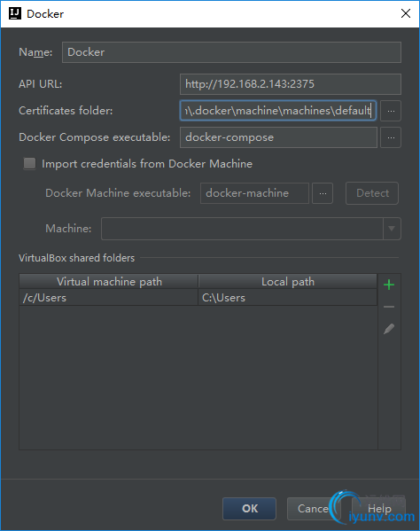The height and width of the screenshot is (531, 420).
Task: Cancel the Docker dialog
Action: tap(313, 508)
